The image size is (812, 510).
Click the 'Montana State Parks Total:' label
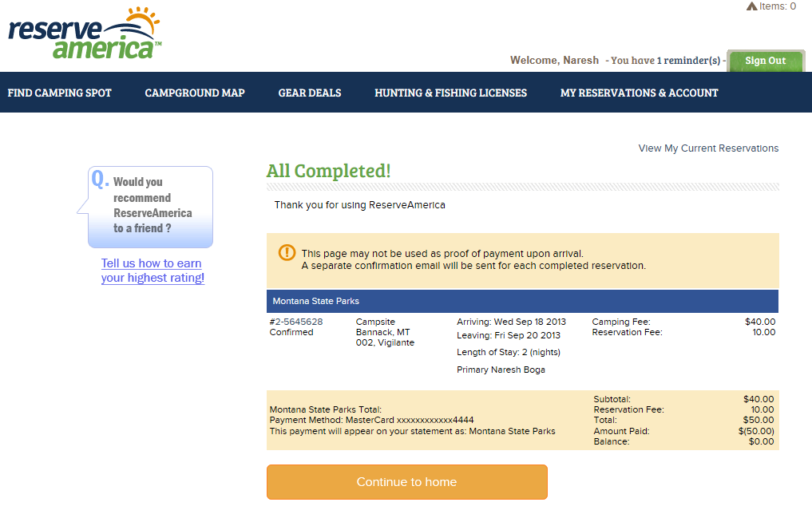click(325, 409)
